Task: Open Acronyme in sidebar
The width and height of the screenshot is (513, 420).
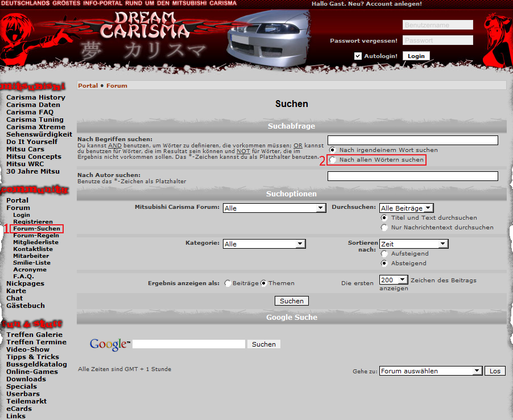Action: point(30,270)
